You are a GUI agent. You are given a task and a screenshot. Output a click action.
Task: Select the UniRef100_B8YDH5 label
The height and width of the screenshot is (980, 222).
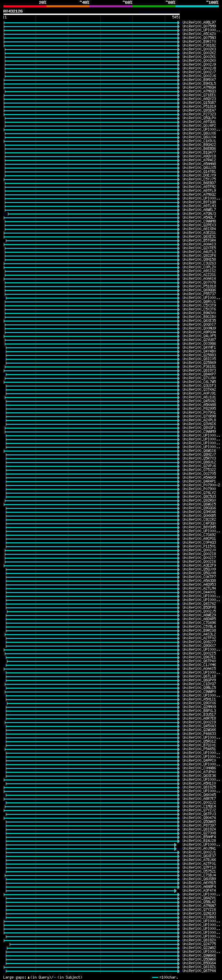tap(199, 527)
